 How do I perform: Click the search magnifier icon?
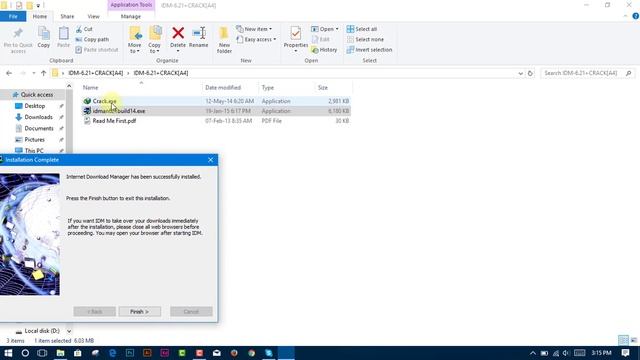coord(629,73)
